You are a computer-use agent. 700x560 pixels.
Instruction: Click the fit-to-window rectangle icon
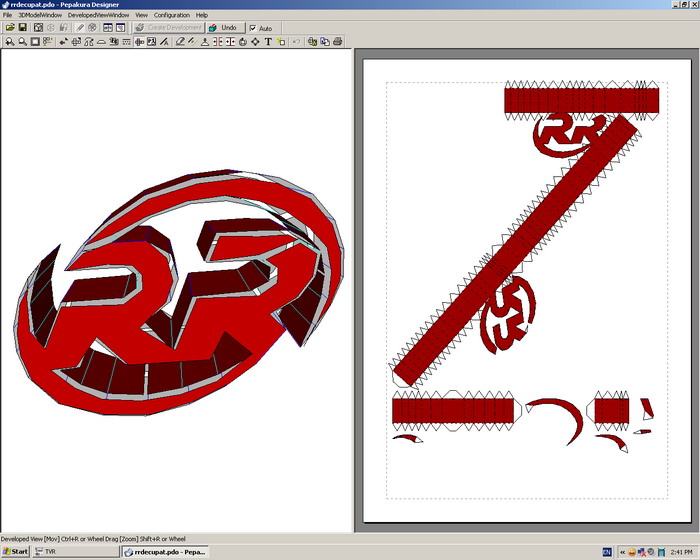pyautogui.click(x=35, y=42)
